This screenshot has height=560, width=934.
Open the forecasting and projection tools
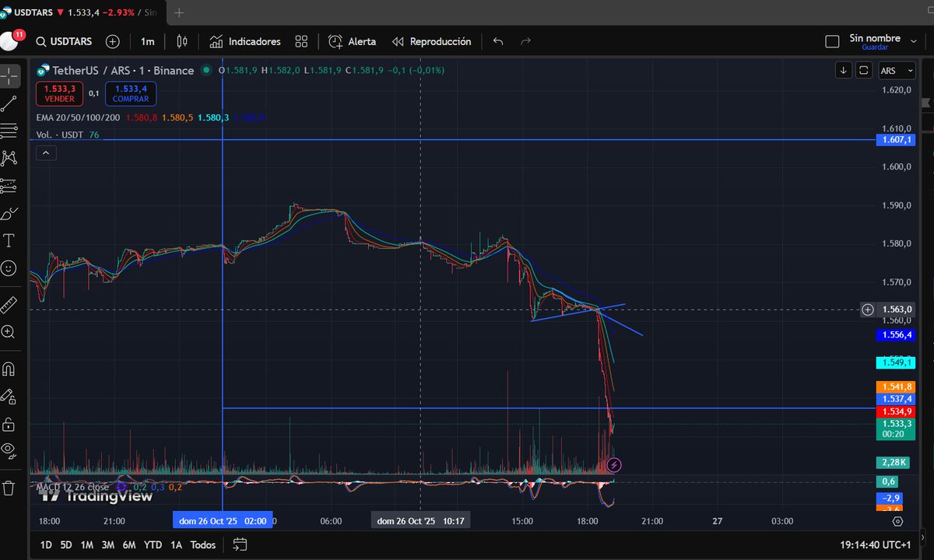point(9,185)
